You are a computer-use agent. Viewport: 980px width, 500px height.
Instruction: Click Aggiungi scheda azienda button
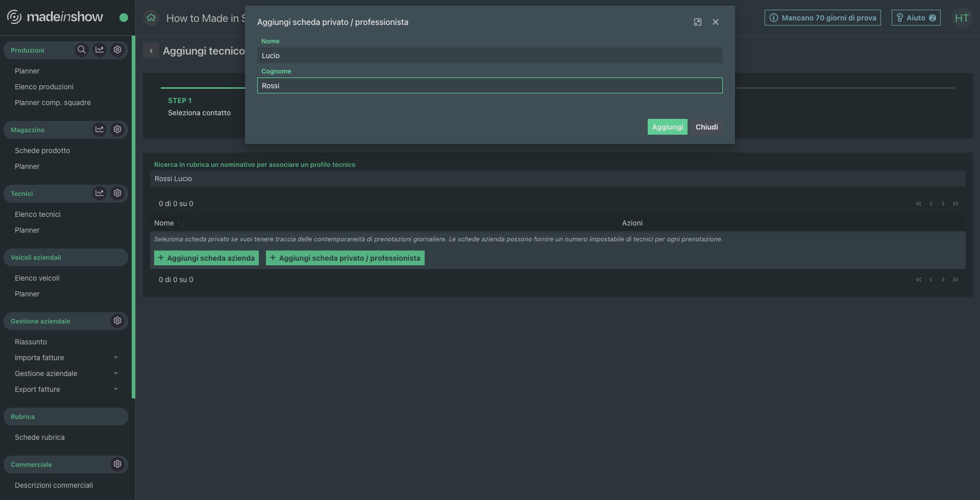pos(206,258)
